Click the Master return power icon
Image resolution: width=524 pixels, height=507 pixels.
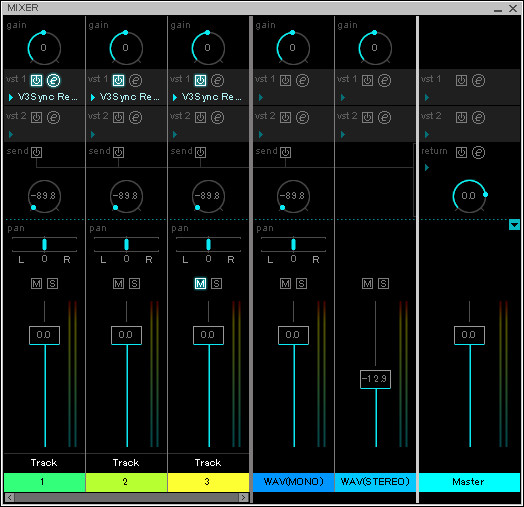(461, 152)
